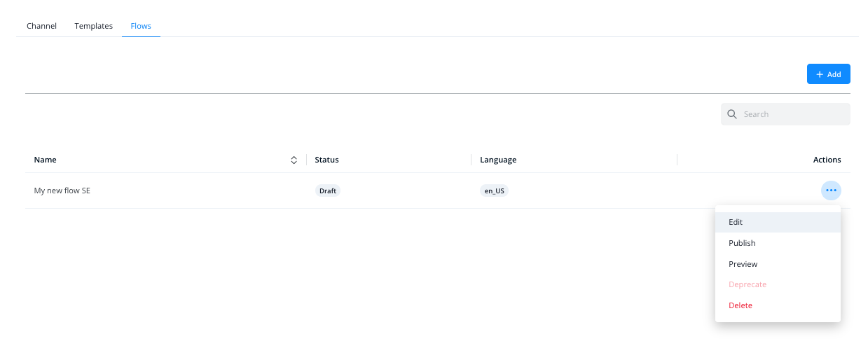The width and height of the screenshot is (868, 339).
Task: Select Delete in the actions menu
Action: (778, 305)
